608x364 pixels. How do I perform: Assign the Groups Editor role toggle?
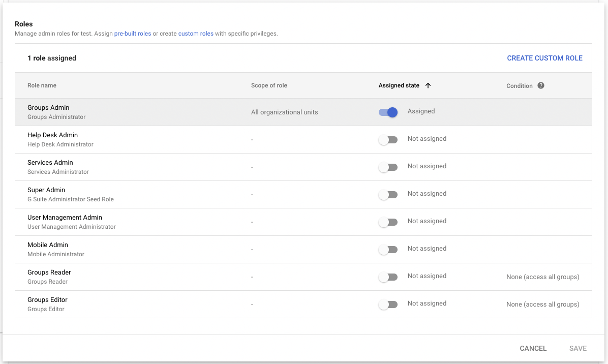(x=388, y=305)
